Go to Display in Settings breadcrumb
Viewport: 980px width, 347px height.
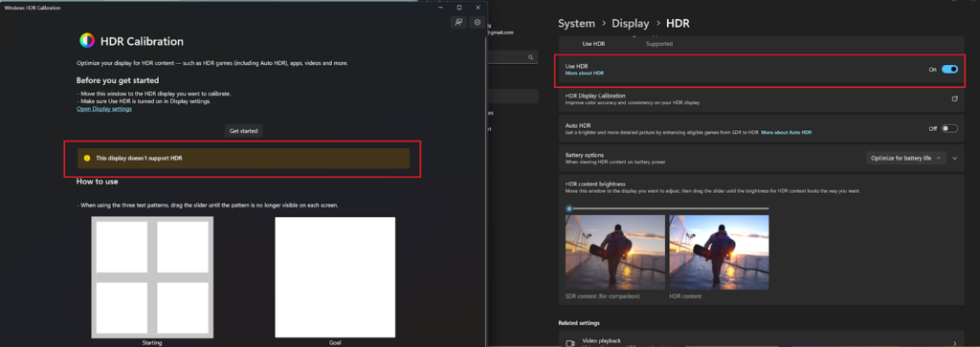tap(630, 24)
